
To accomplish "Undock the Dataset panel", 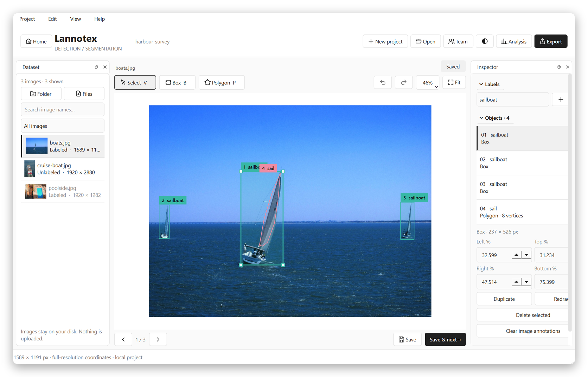I will point(96,67).
